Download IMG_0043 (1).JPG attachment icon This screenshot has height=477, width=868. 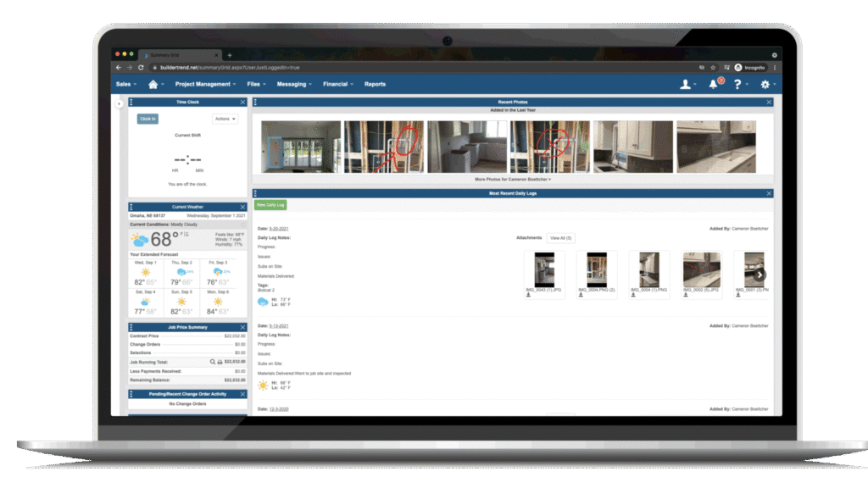tap(528, 295)
